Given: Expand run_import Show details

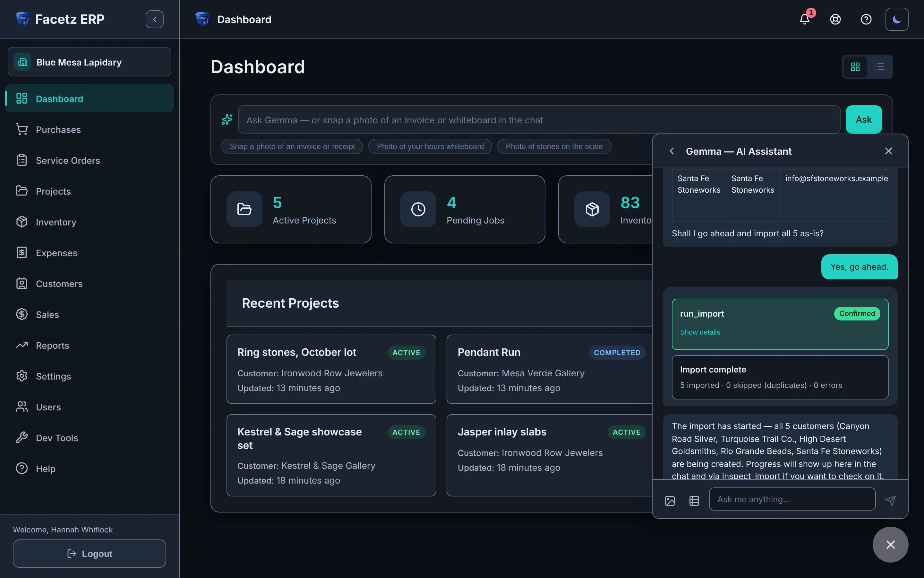Looking at the screenshot, I should pyautogui.click(x=700, y=332).
